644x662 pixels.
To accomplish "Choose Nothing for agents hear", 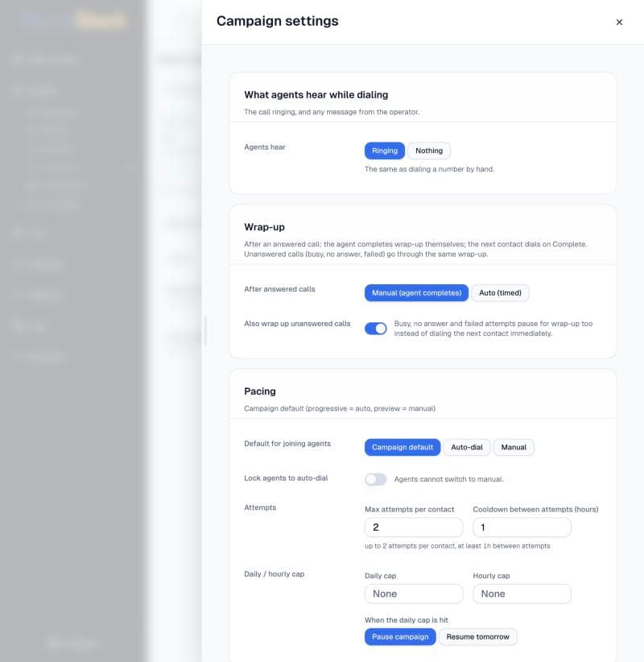I will pos(429,151).
